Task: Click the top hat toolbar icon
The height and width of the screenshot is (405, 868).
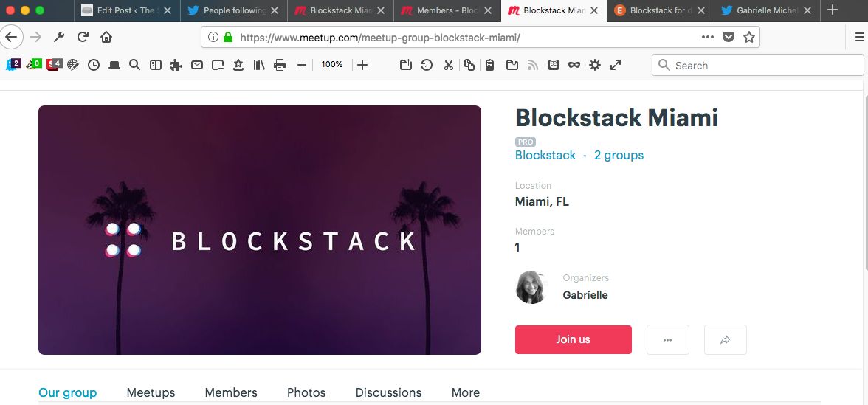Action: pyautogui.click(x=114, y=65)
